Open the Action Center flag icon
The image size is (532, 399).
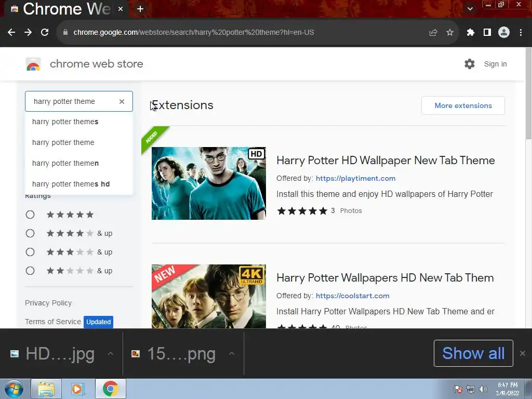[x=458, y=389]
